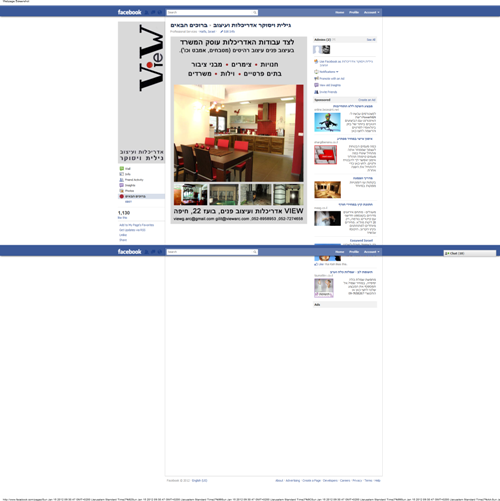Click the magnifier icon in the topmost search box
This screenshot has width=500, height=501.
[255, 13]
